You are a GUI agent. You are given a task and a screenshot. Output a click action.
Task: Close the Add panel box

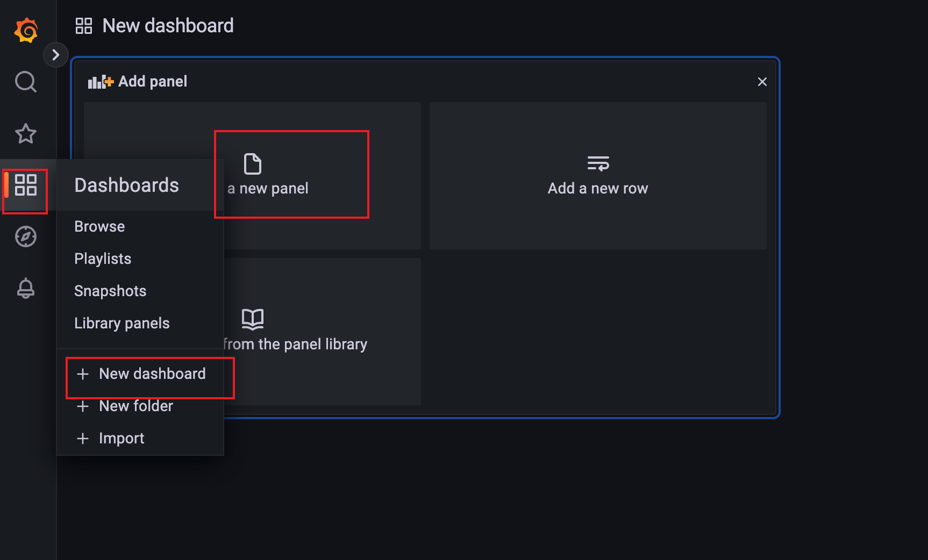click(x=762, y=82)
